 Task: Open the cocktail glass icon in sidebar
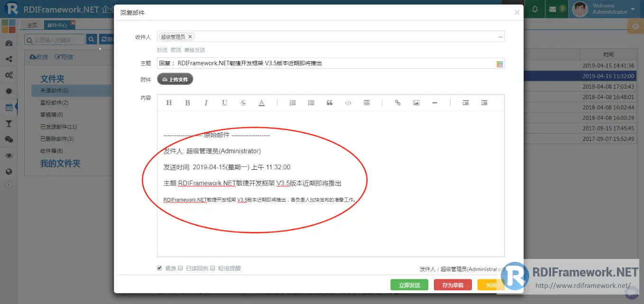[x=9, y=123]
